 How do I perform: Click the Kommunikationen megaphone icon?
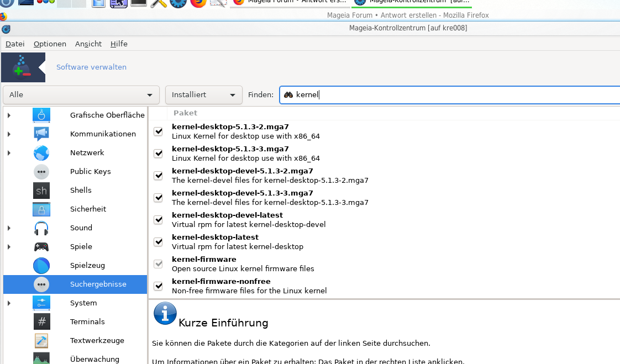[41, 134]
